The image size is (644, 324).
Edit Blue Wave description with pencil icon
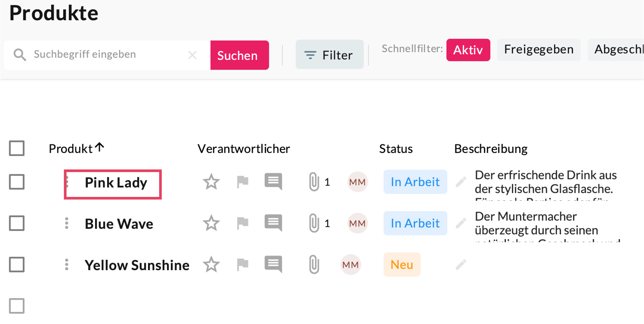click(461, 223)
